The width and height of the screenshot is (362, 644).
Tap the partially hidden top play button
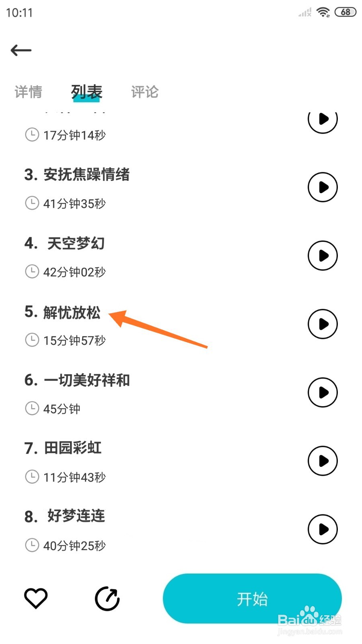(323, 122)
